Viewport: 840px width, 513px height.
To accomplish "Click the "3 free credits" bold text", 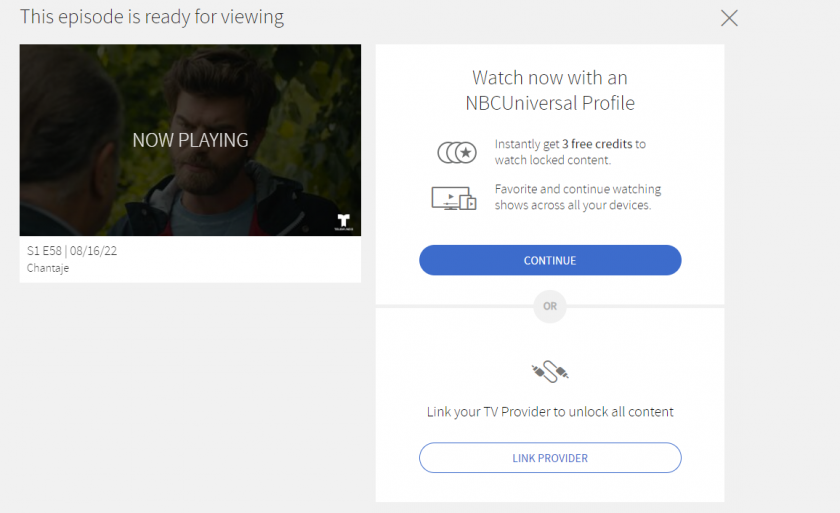I will 597,144.
